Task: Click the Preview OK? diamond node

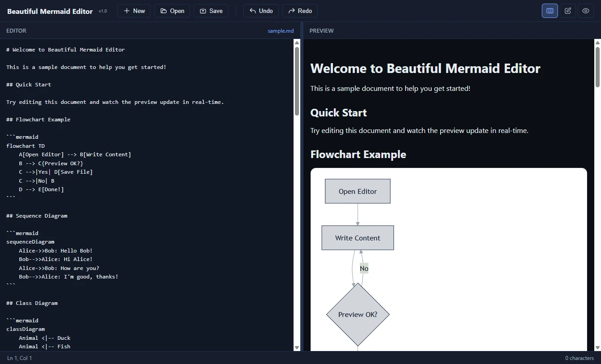Action: coord(358,314)
